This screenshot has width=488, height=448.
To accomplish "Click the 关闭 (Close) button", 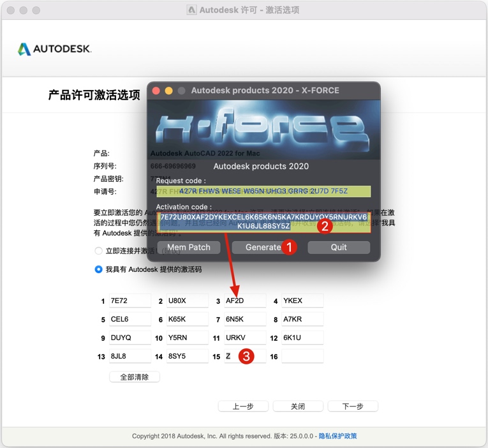I will click(x=298, y=407).
